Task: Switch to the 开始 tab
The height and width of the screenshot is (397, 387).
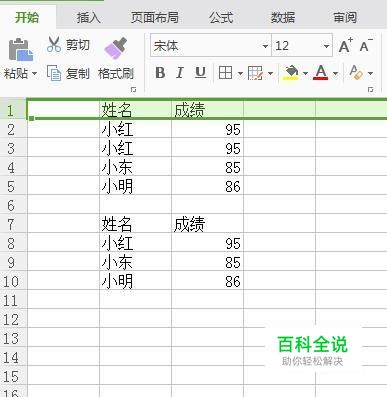Action: (27, 17)
